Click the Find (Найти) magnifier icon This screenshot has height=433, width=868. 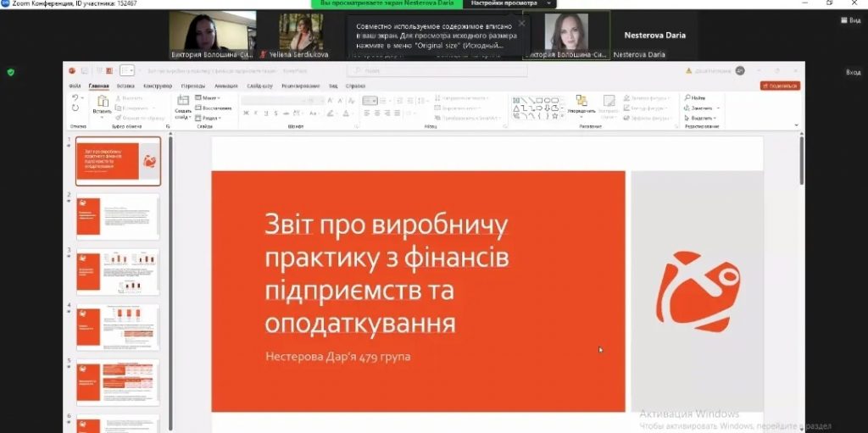point(687,98)
